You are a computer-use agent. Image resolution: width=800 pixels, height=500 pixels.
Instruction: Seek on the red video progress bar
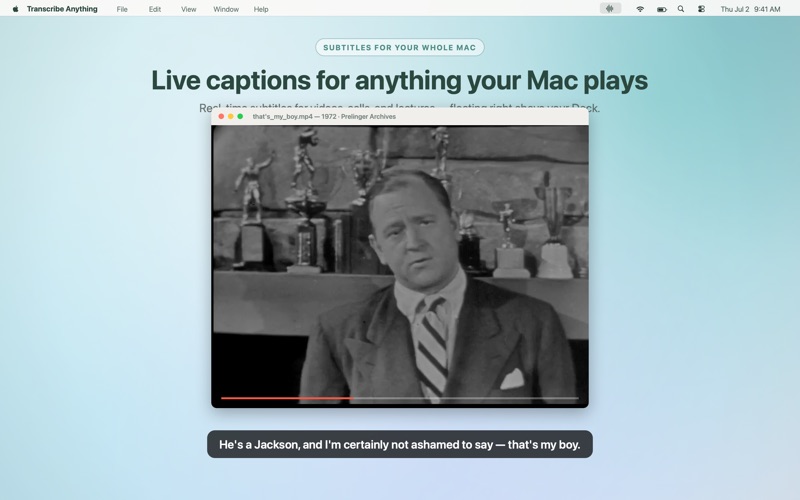coord(400,398)
